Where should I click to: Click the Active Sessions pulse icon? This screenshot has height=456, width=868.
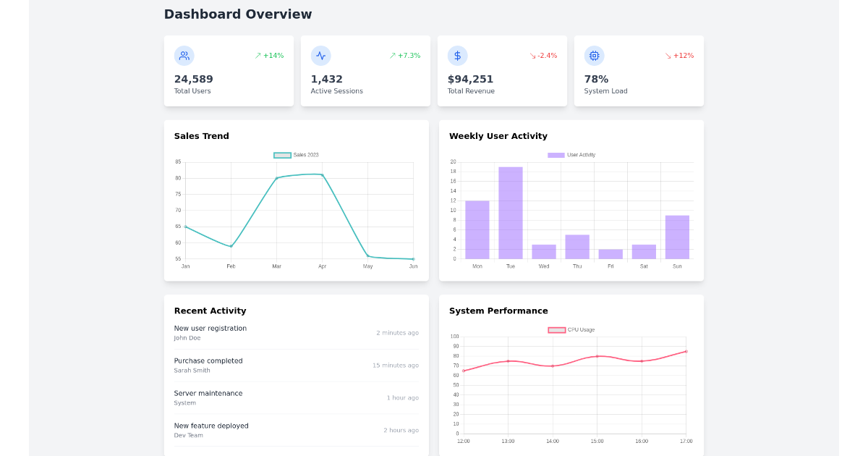click(x=320, y=56)
